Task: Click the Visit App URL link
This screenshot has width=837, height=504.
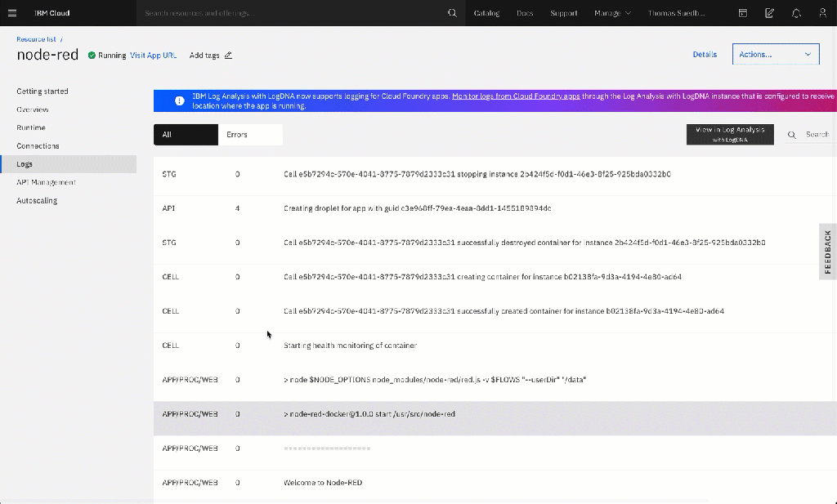Action: tap(153, 55)
